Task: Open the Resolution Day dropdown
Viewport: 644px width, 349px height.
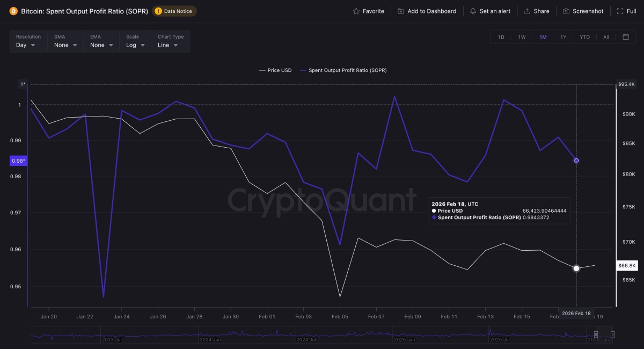Action: tap(26, 45)
